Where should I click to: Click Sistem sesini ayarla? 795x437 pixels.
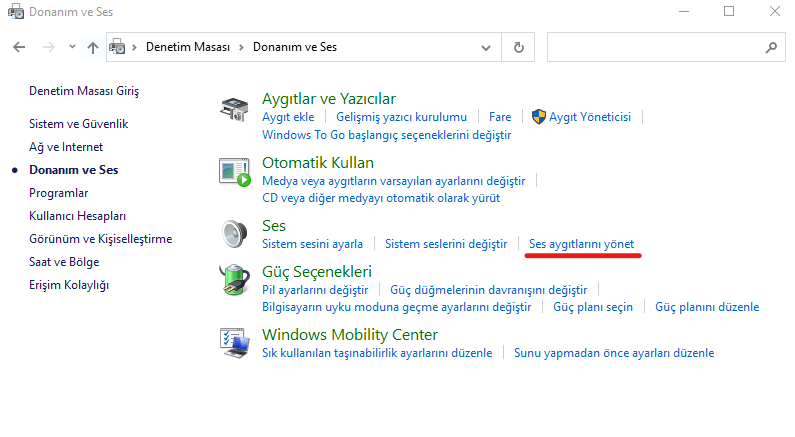click(x=312, y=244)
